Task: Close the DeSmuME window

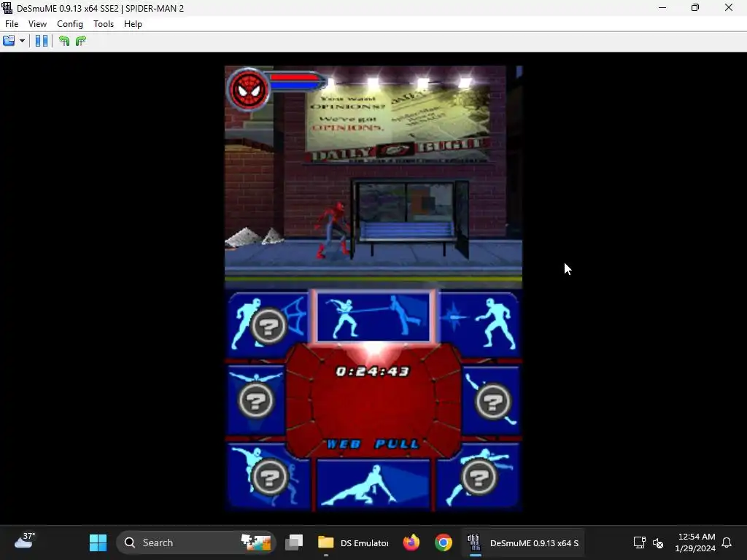Action: click(x=729, y=7)
